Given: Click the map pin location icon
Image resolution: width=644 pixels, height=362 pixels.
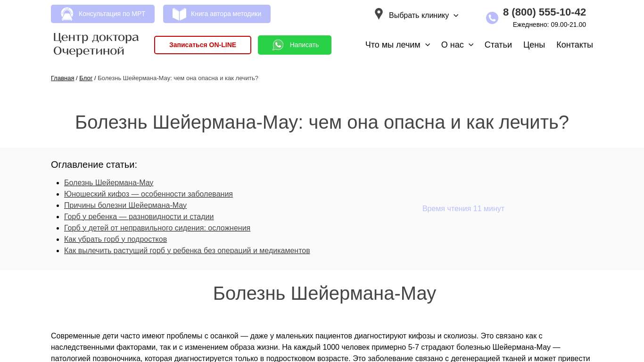Looking at the screenshot, I should click(379, 14).
